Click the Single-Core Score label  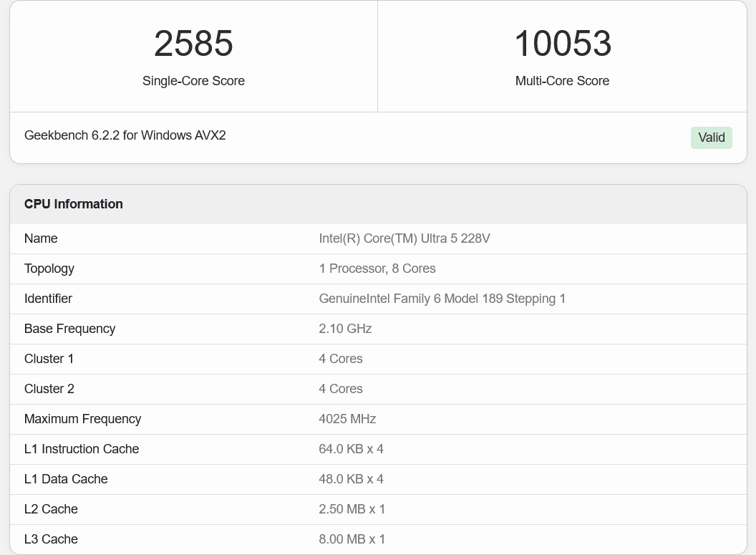click(x=193, y=81)
